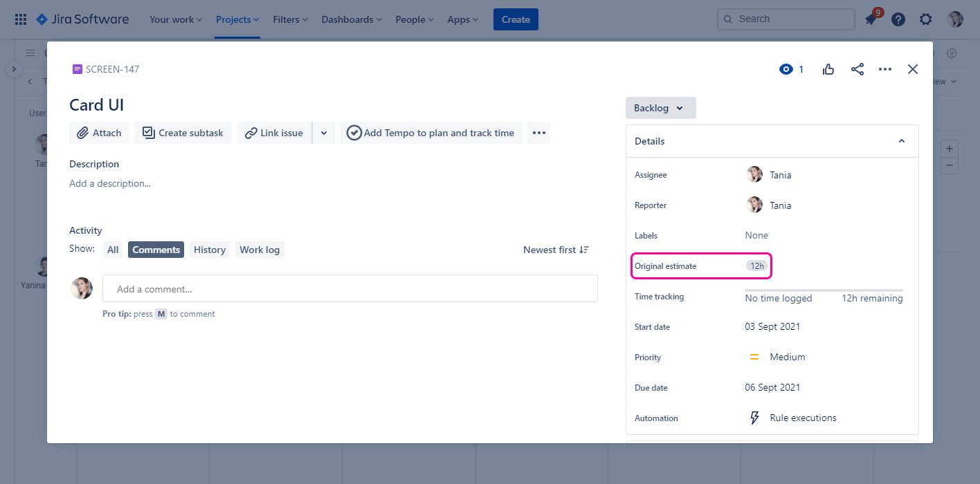Open the Backlog status dropdown

(660, 108)
